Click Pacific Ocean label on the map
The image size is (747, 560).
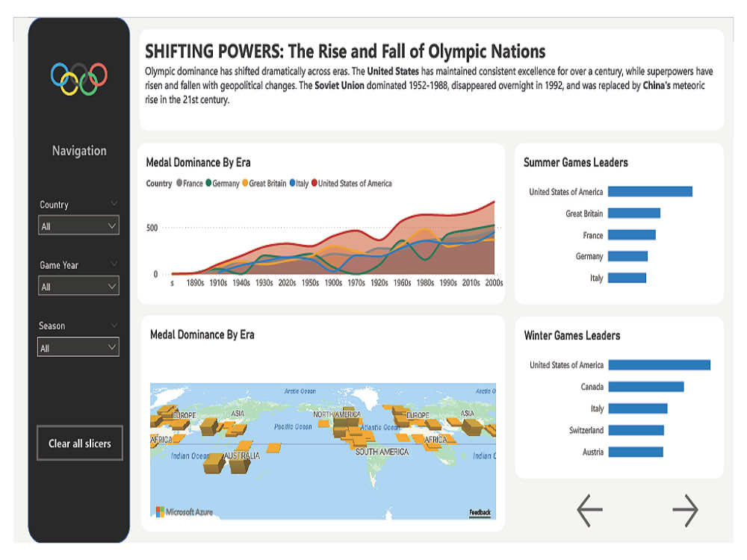coord(293,426)
